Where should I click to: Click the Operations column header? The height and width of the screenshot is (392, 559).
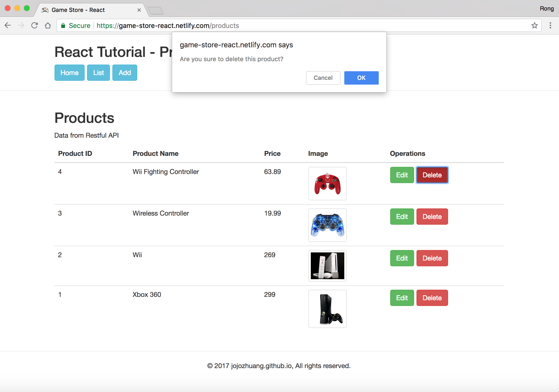[x=408, y=153]
